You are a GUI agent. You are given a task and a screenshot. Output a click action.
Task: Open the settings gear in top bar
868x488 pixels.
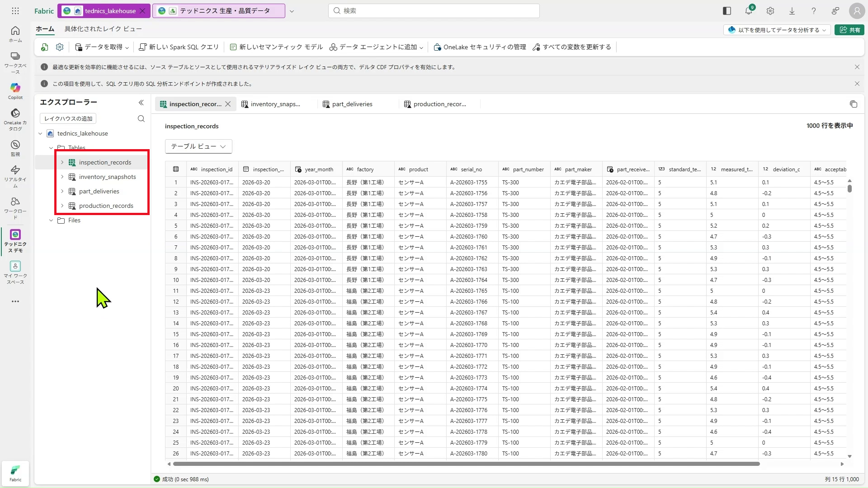pyautogui.click(x=770, y=11)
